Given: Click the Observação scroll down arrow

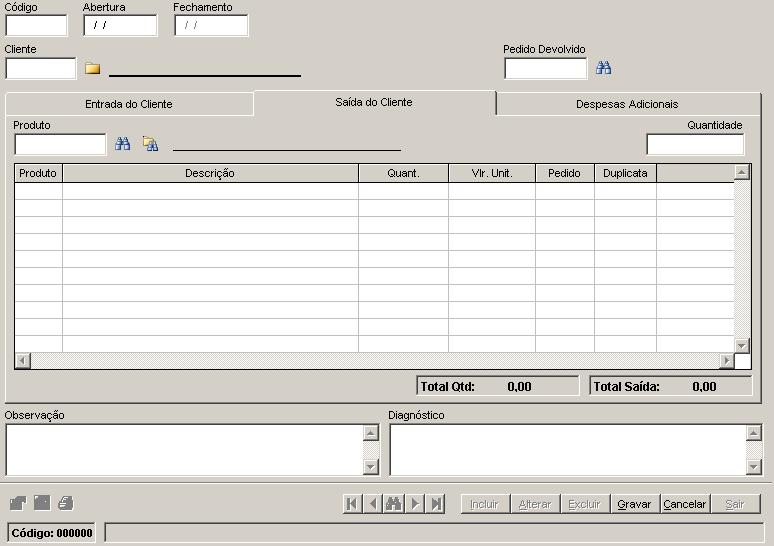Looking at the screenshot, I should tap(371, 466).
